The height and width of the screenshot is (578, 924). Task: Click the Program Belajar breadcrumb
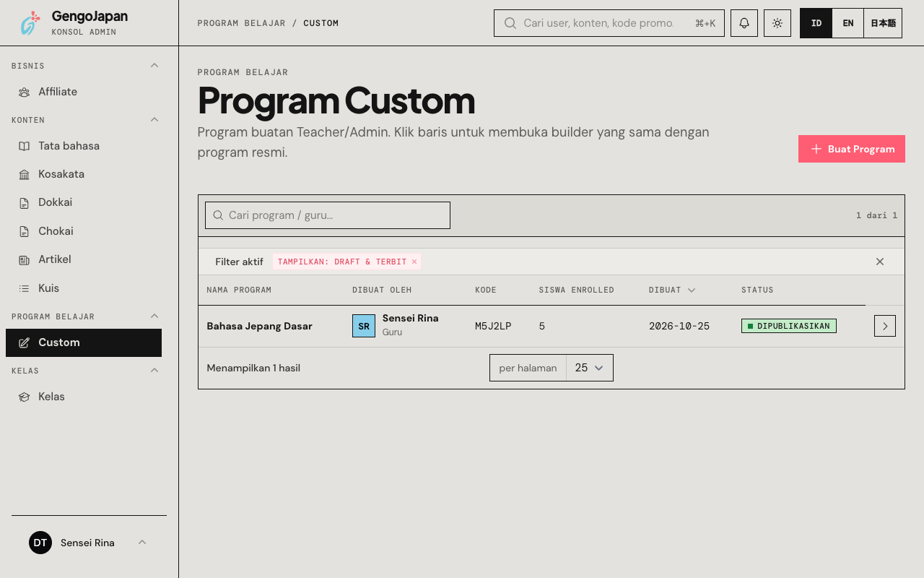click(x=241, y=23)
